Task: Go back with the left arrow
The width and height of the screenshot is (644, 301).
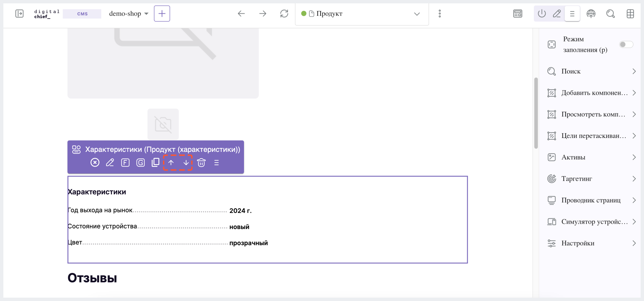Action: click(x=241, y=13)
